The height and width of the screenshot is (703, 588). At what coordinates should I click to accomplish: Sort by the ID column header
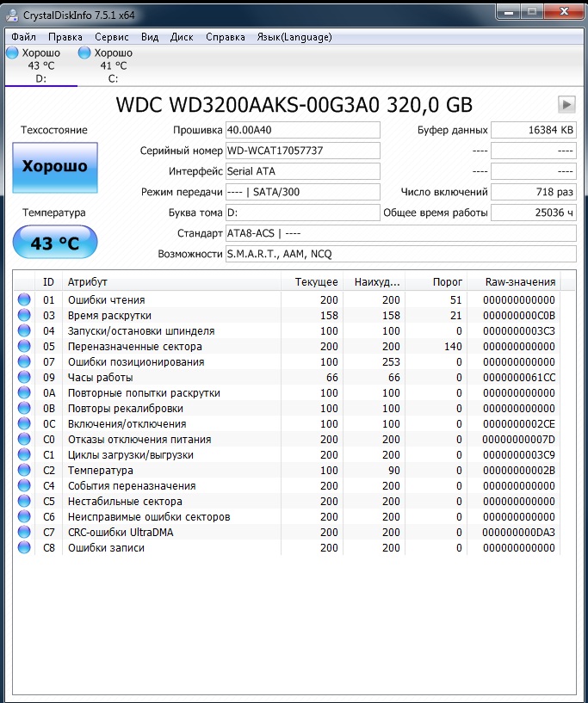tap(48, 282)
